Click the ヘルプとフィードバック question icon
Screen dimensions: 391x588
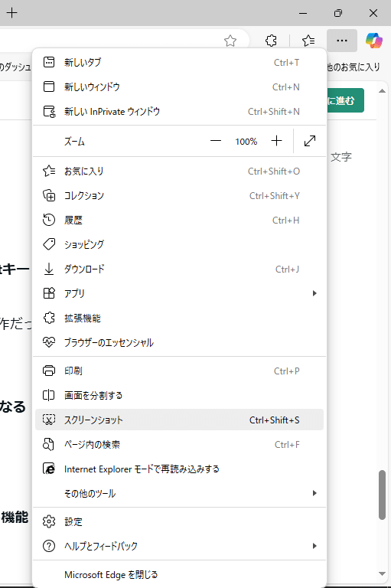(49, 546)
